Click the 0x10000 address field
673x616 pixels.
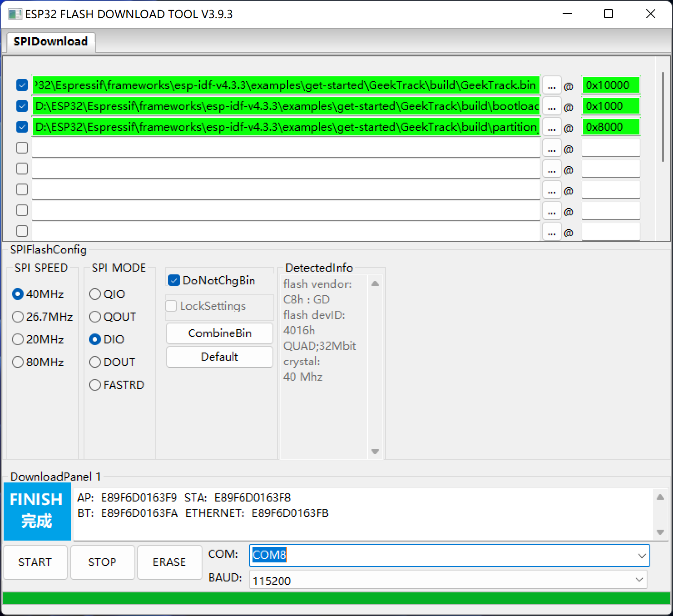[x=610, y=85]
